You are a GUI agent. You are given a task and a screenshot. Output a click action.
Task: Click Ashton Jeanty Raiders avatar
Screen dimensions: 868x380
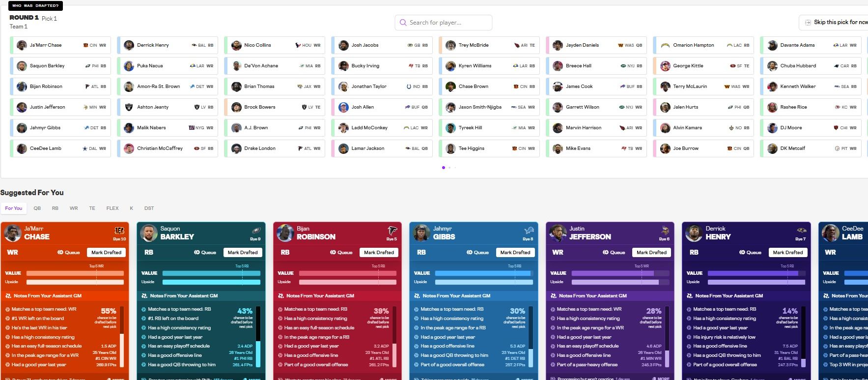129,107
